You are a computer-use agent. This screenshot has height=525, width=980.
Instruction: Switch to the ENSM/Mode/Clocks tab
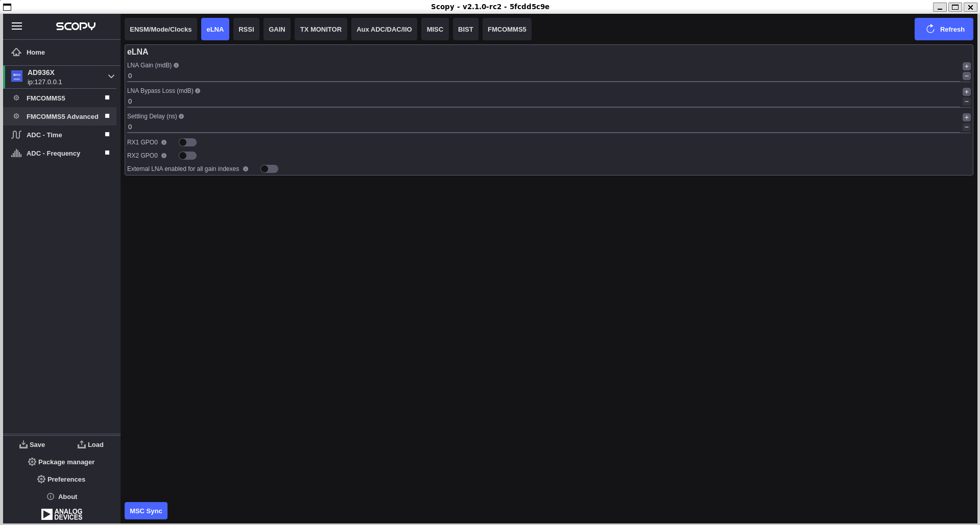coord(161,29)
